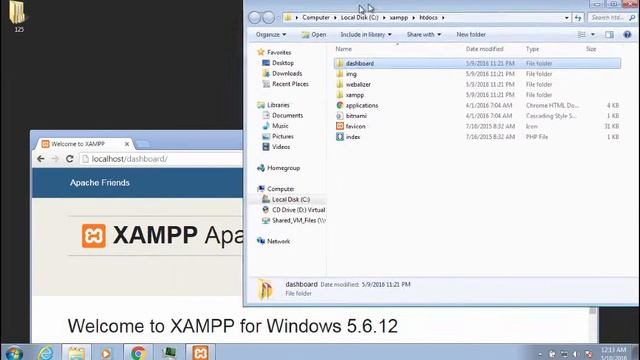
Task: Open Windows Explorer from the taskbar
Action: point(76,353)
